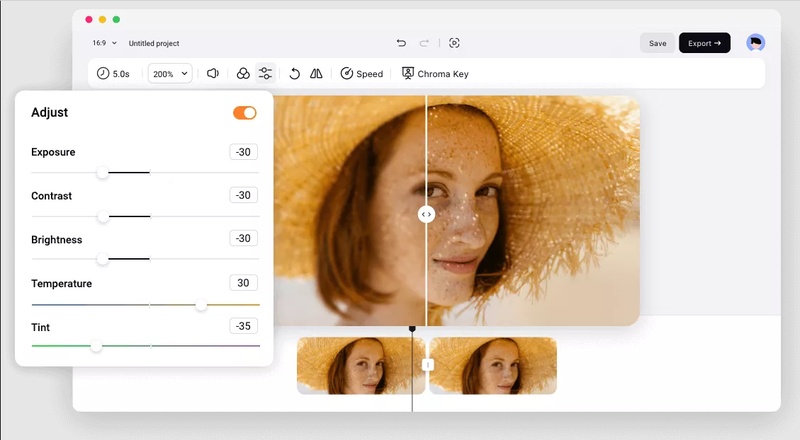The height and width of the screenshot is (440, 800).
Task: Select the second timeline clip thumbnail
Action: pyautogui.click(x=493, y=365)
